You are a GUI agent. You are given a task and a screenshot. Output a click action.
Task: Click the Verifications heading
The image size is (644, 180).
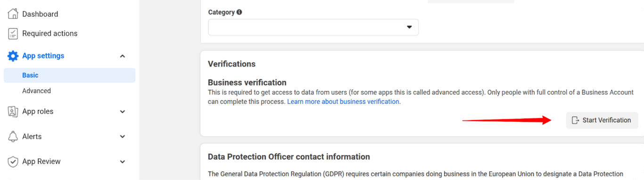click(231, 64)
